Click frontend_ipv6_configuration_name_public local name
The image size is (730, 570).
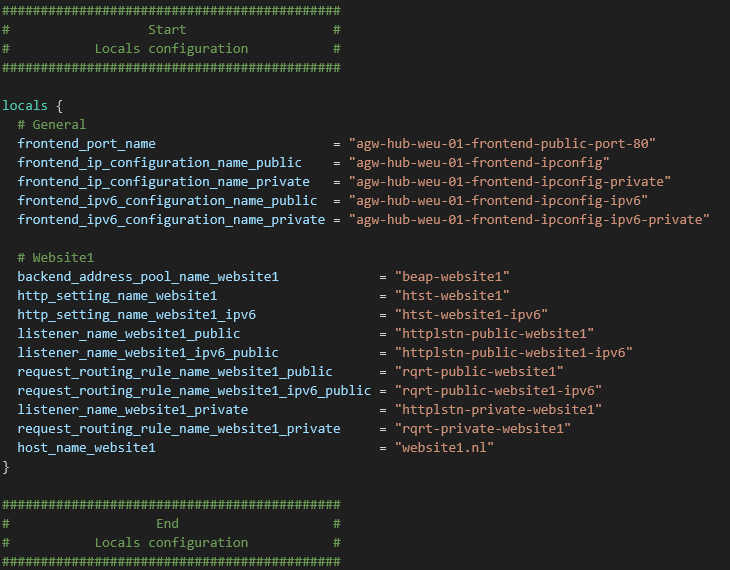[x=167, y=200]
